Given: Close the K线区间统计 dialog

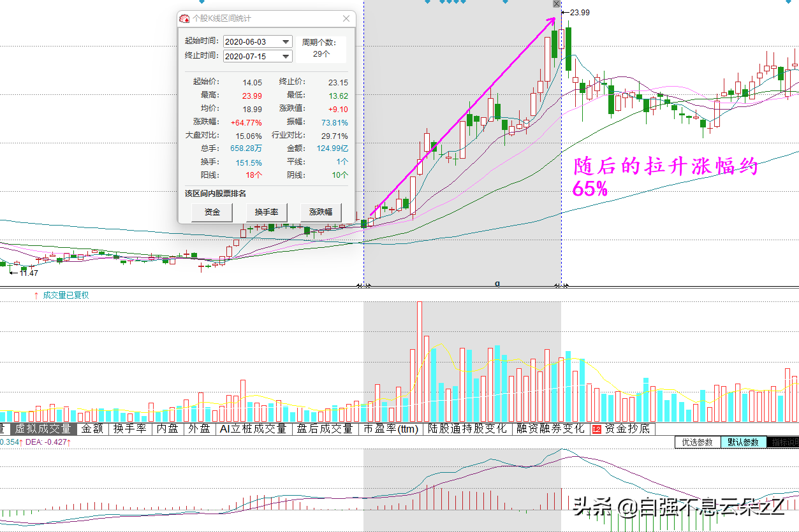Looking at the screenshot, I should pyautogui.click(x=346, y=18).
